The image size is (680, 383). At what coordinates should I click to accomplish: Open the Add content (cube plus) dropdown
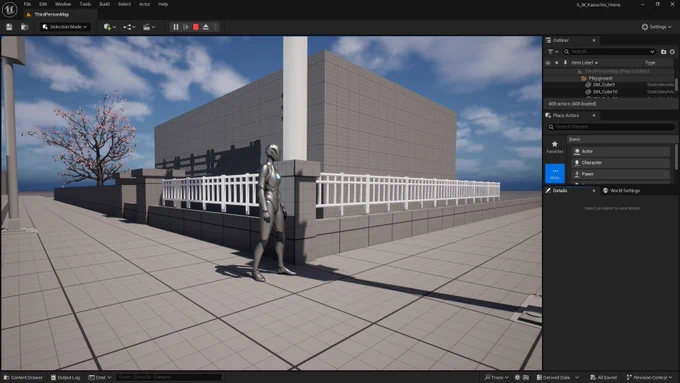pos(109,27)
